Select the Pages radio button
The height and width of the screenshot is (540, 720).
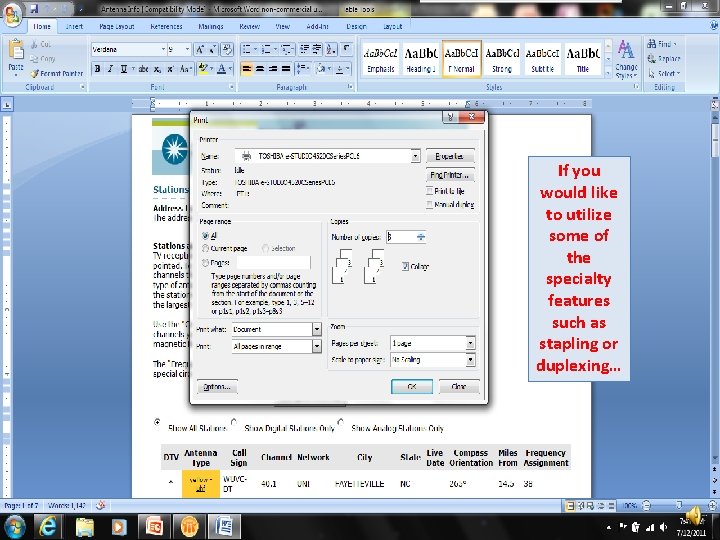206,263
